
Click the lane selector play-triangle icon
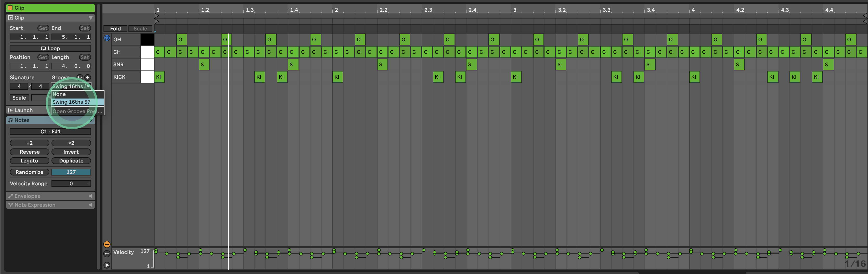(x=107, y=265)
